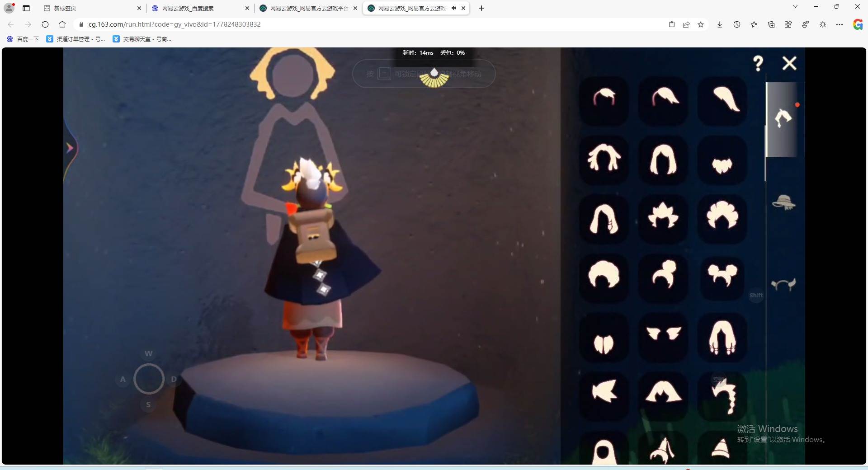Open the collections panel
Viewport: 868px width, 470px height.
(771, 24)
